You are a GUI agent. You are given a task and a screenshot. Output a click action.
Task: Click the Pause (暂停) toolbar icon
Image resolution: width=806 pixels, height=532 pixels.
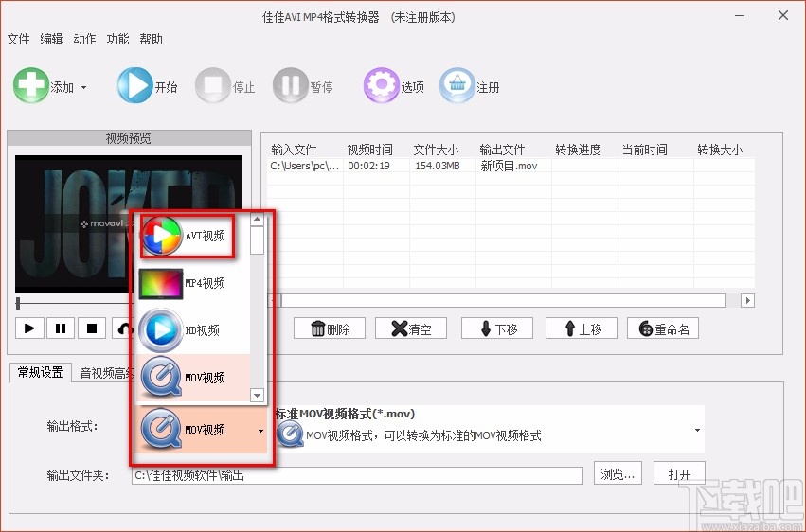click(291, 86)
